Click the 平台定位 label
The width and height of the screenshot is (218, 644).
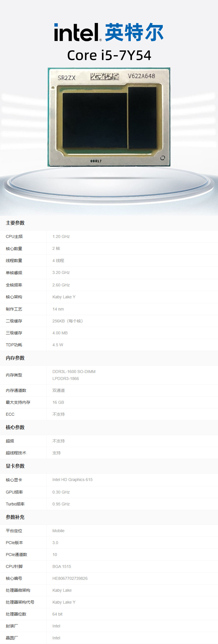[14, 531]
